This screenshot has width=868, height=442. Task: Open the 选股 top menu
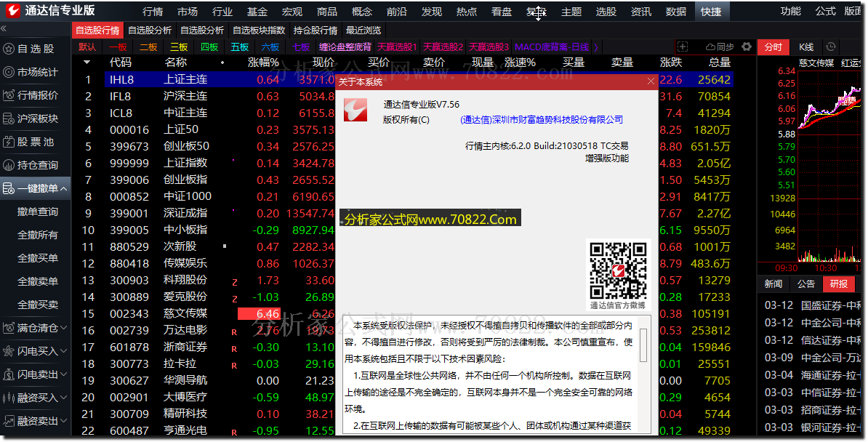pyautogui.click(x=606, y=11)
